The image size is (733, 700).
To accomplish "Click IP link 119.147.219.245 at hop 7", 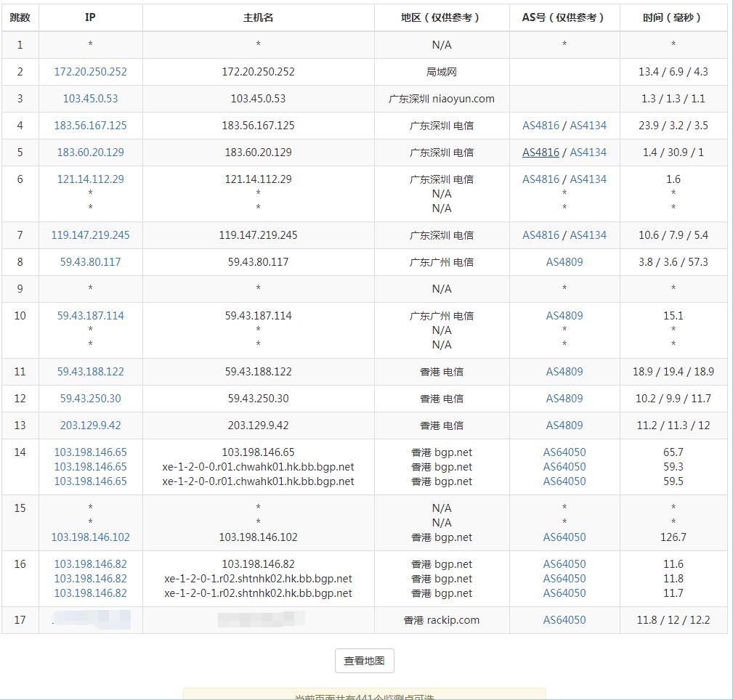I will (x=90, y=235).
